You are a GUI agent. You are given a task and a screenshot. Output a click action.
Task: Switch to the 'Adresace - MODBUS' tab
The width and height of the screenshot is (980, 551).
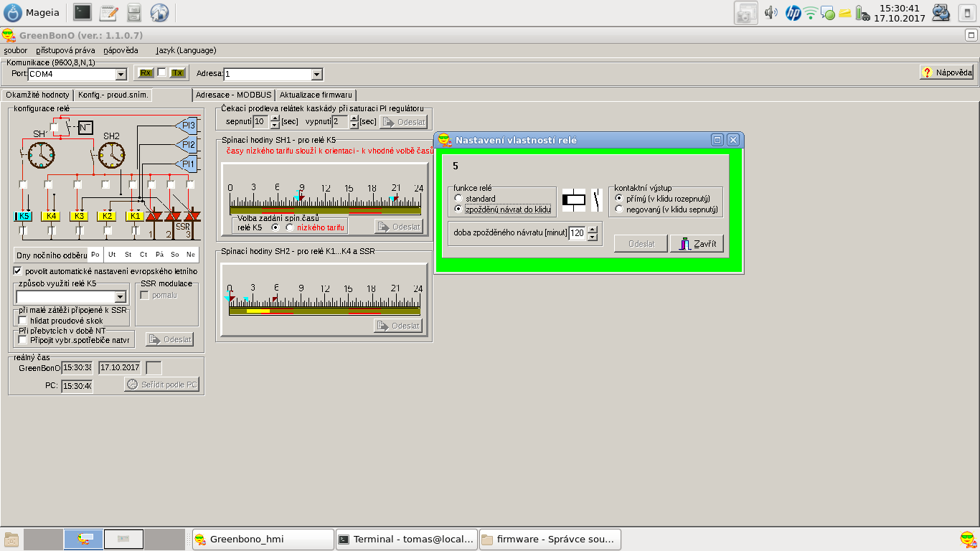click(x=234, y=95)
